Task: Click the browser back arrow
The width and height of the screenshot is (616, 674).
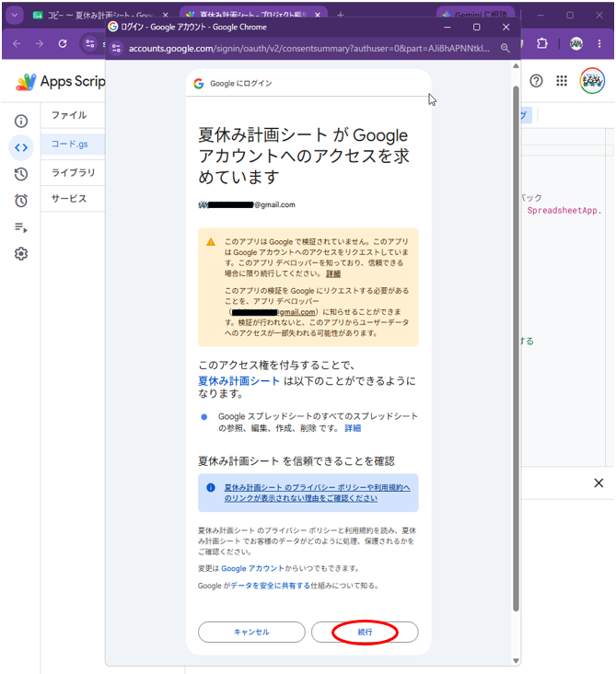Action: [17, 43]
